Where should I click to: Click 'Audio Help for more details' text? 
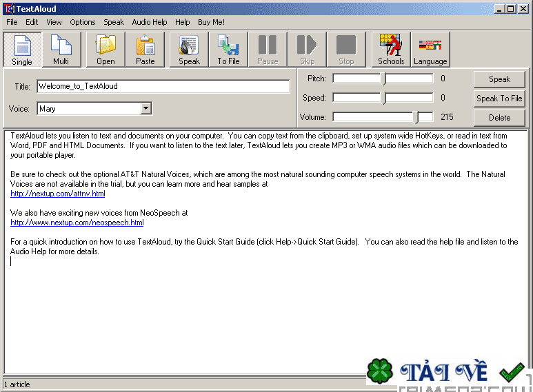(x=54, y=251)
